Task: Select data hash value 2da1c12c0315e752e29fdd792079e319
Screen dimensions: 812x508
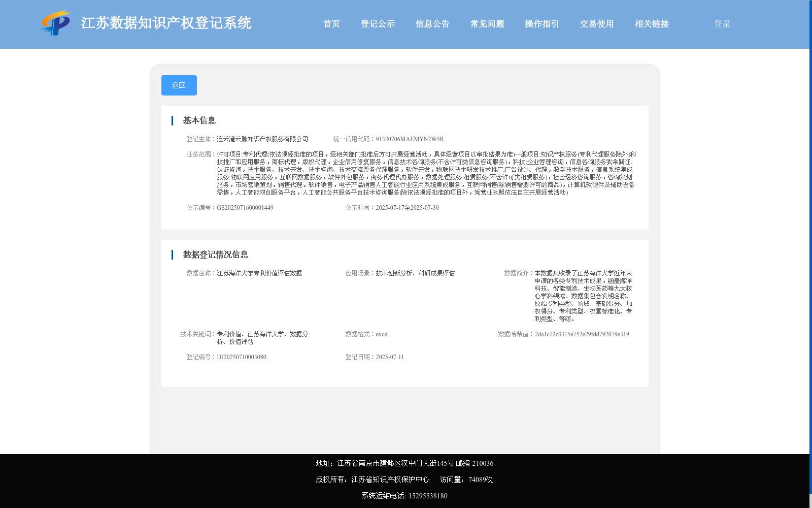Action: (x=582, y=334)
